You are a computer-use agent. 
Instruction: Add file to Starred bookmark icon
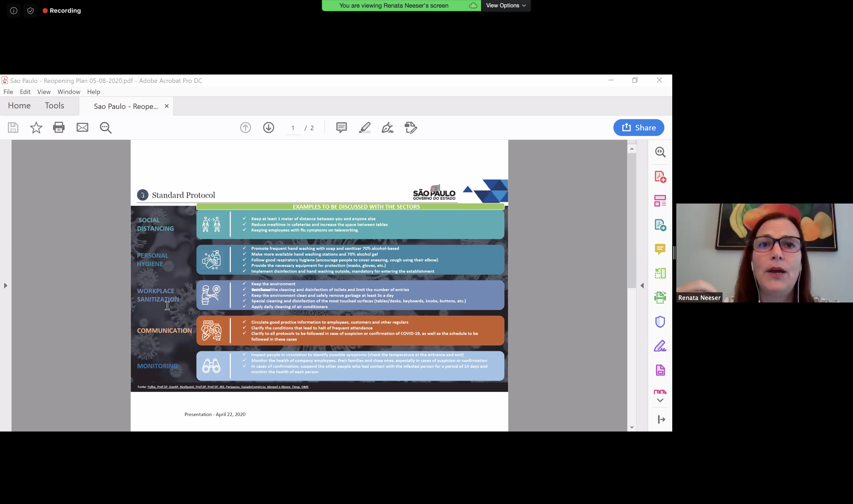click(x=36, y=128)
